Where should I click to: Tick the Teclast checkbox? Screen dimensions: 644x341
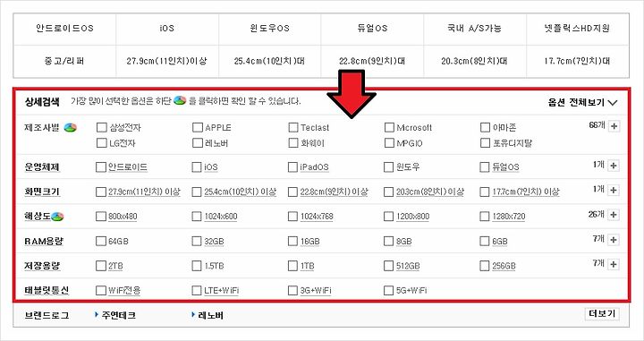(x=293, y=127)
